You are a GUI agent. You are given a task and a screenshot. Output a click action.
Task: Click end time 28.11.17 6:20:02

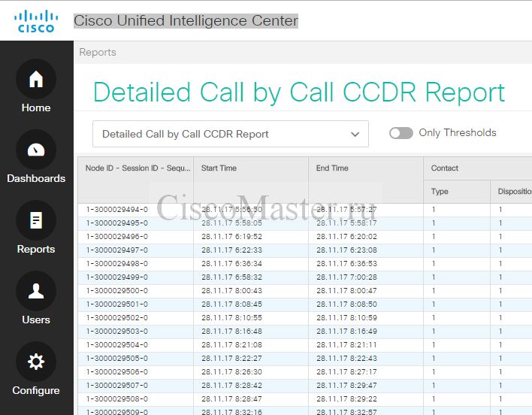tap(346, 237)
